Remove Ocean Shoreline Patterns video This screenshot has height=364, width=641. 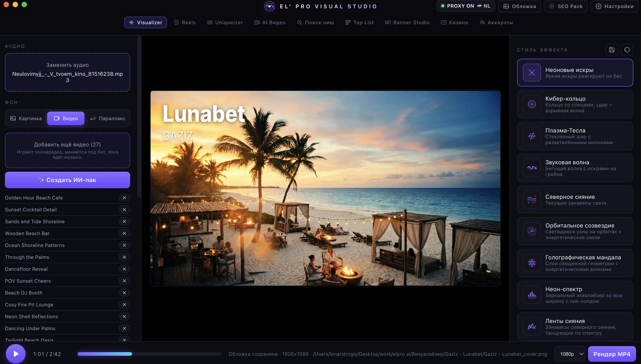(124, 245)
